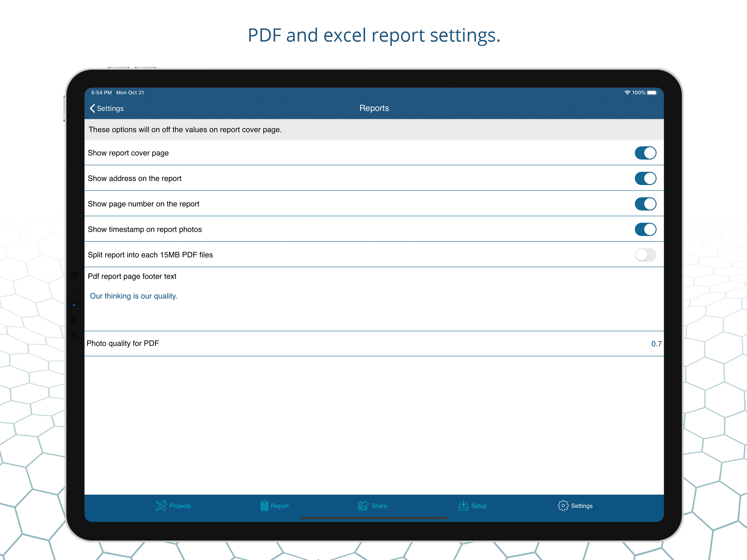Screen dimensions: 747x560
Task: Edit footer text 'Our thinking is our quality.'
Action: click(133, 296)
